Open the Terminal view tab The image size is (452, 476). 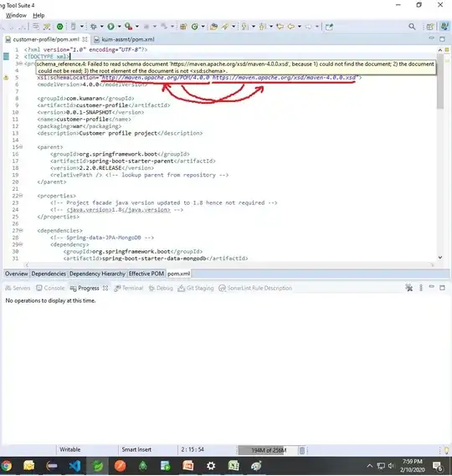129,288
